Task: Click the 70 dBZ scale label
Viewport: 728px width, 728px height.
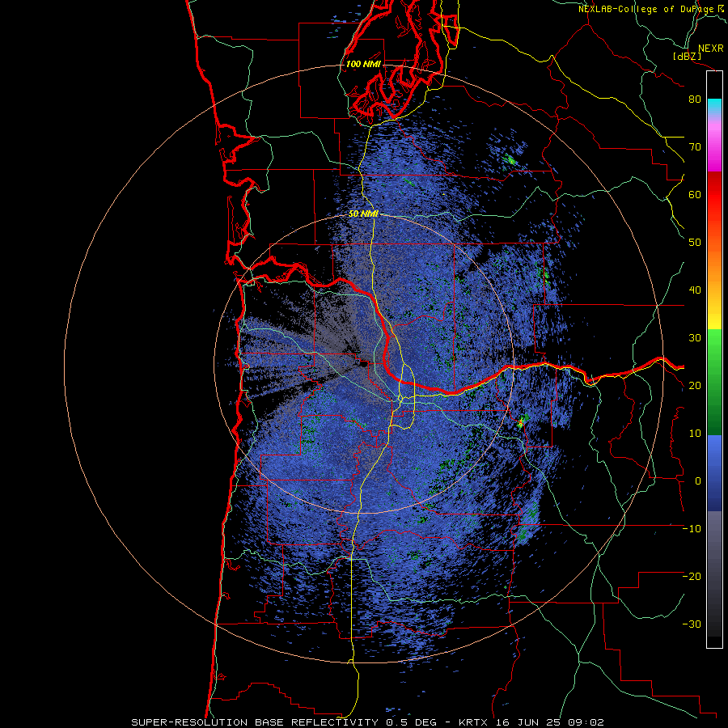Action: pos(695,147)
